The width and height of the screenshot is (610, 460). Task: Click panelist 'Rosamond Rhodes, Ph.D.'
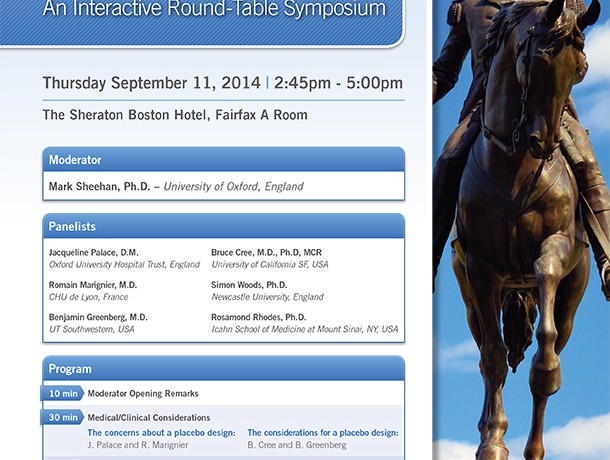(x=258, y=317)
